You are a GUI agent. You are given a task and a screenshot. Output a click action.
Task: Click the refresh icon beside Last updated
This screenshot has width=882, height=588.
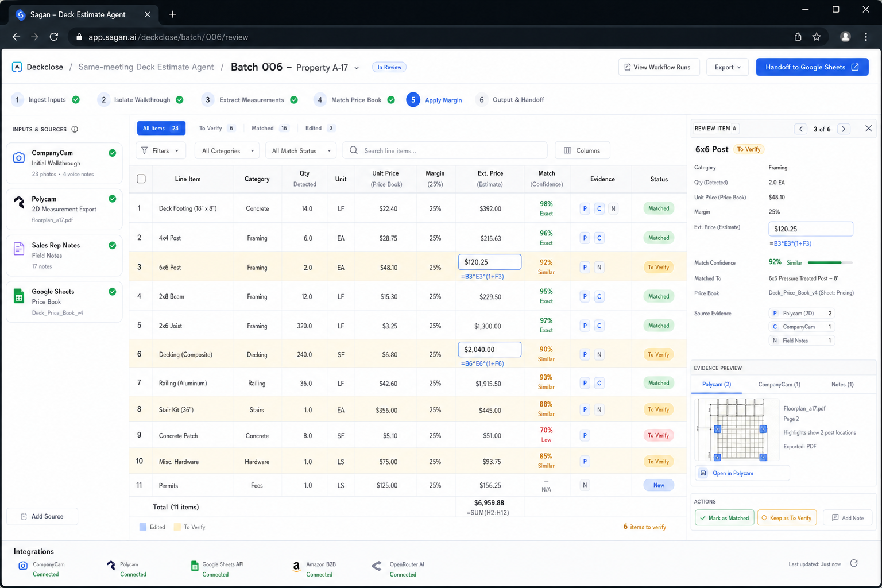tap(854, 563)
